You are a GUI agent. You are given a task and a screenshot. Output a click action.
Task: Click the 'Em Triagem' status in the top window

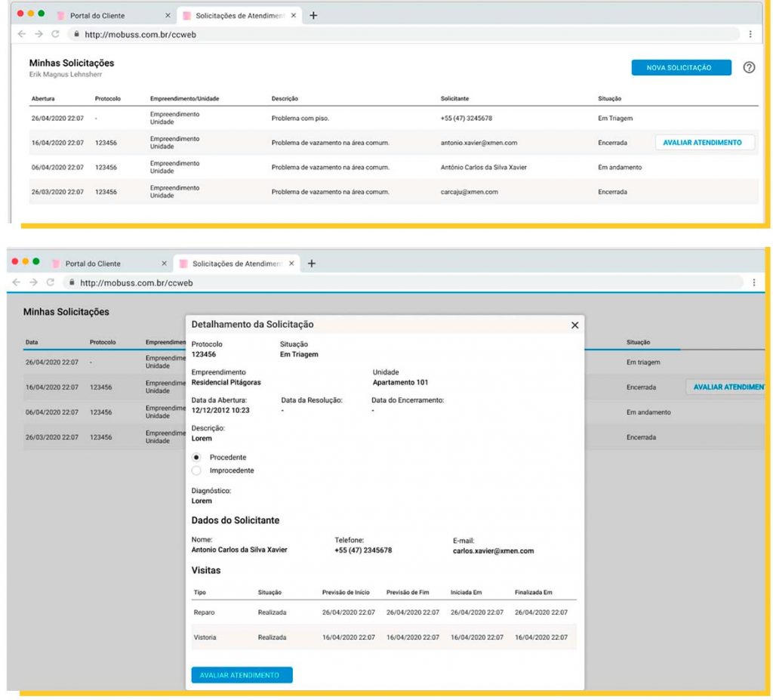(x=615, y=119)
